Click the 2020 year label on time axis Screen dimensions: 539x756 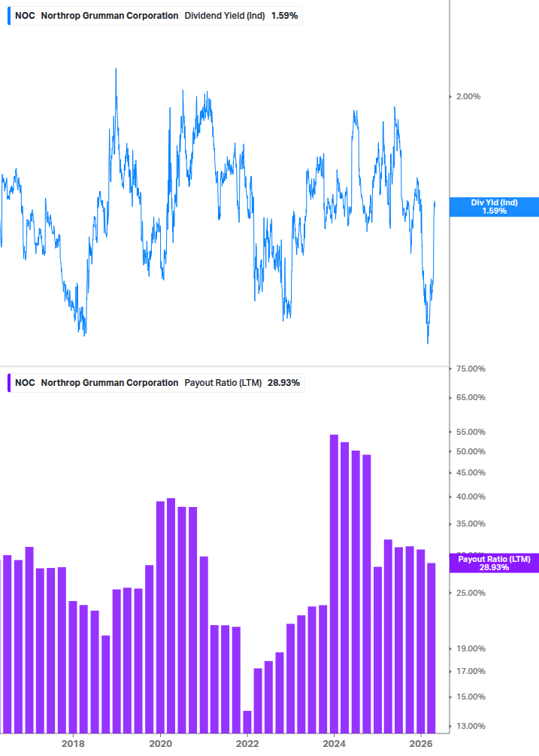pos(160,744)
